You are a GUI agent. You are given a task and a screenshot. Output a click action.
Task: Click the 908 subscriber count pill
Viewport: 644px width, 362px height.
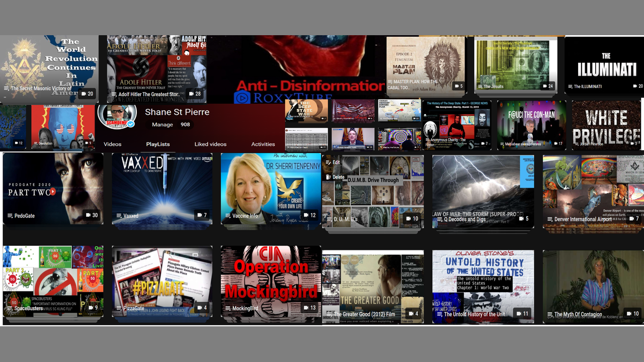tap(185, 125)
